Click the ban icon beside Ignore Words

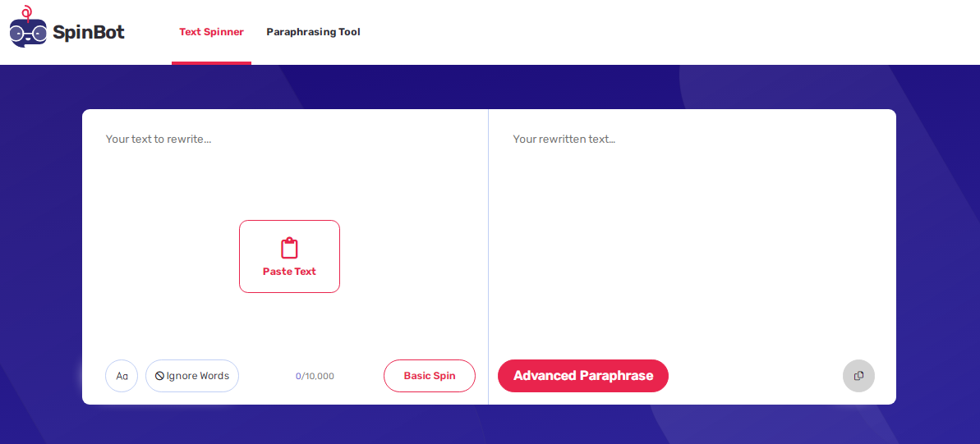(x=159, y=376)
